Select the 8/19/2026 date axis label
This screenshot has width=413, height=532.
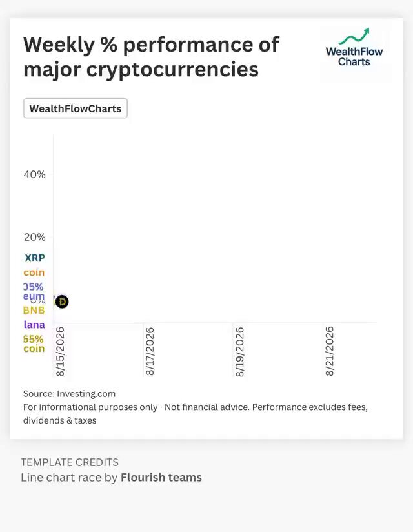point(239,351)
